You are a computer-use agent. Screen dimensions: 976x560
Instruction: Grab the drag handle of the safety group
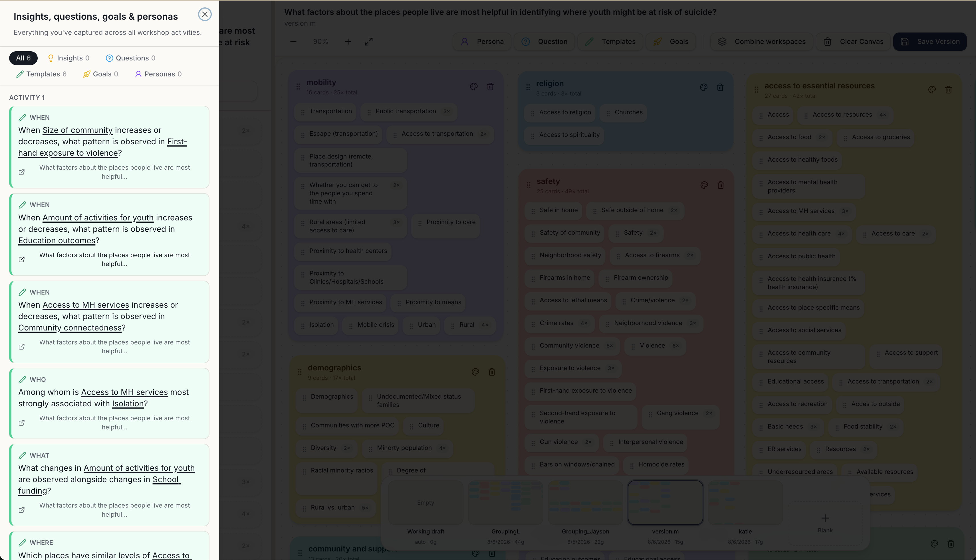pyautogui.click(x=529, y=185)
